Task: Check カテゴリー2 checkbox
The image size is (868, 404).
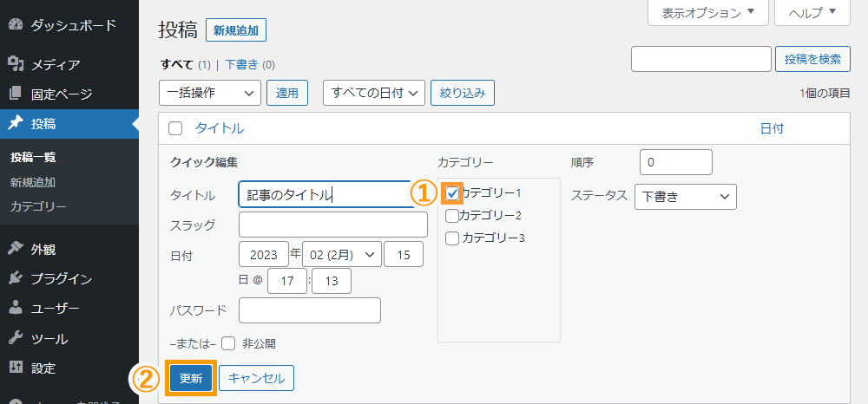Action: [452, 216]
